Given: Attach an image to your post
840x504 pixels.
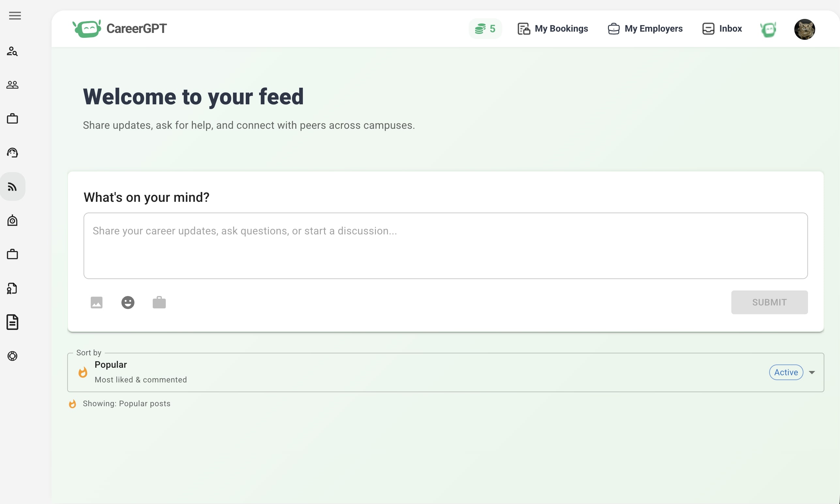Looking at the screenshot, I should tap(96, 302).
